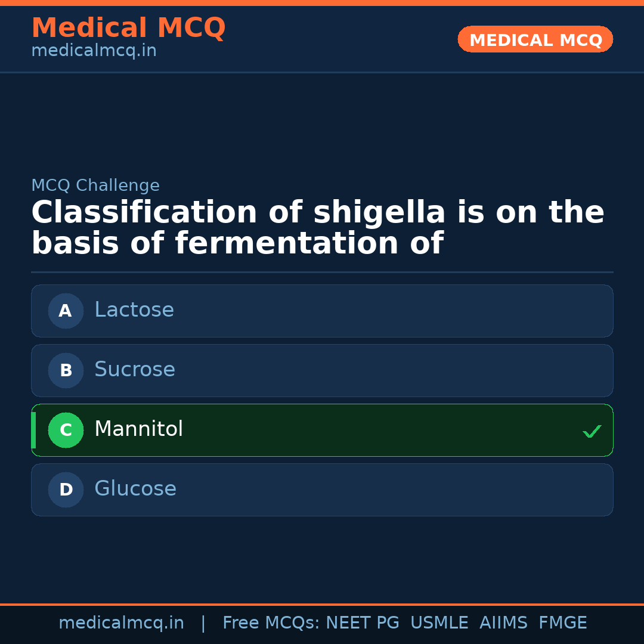Click USMLE in the footer
Image resolution: width=644 pixels, height=644 pixels.
(439, 623)
